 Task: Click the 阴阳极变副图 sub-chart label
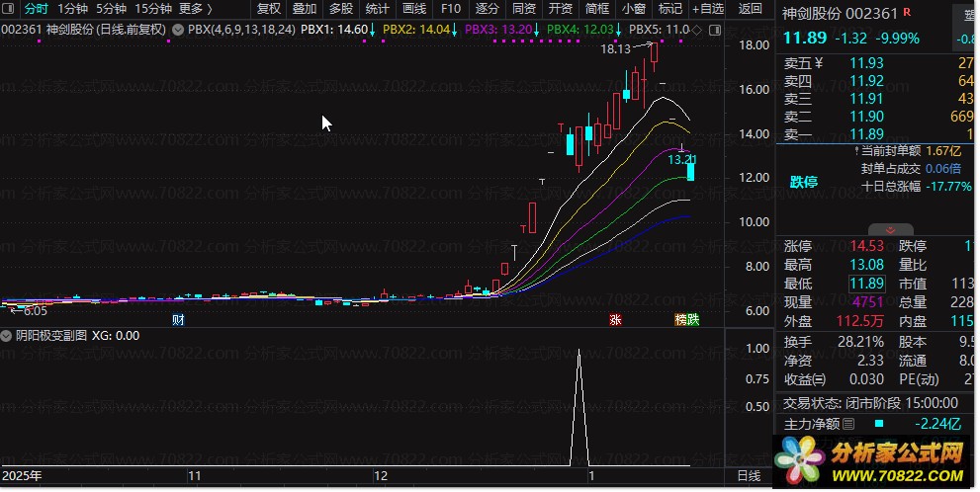[x=51, y=336]
